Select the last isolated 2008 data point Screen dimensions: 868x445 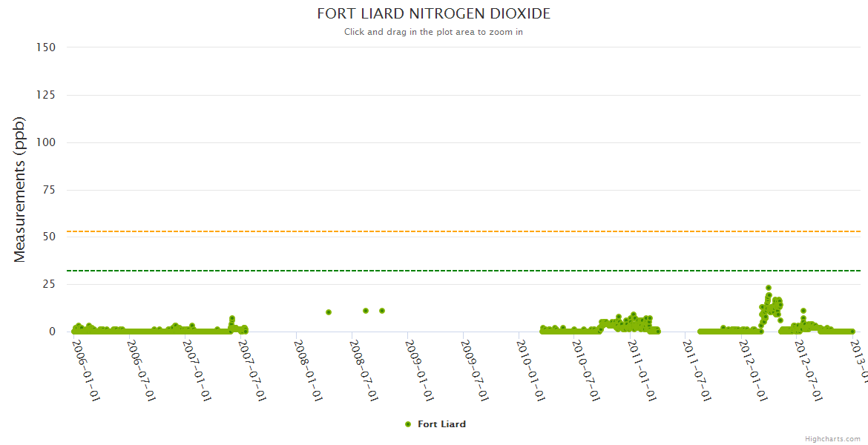[382, 311]
